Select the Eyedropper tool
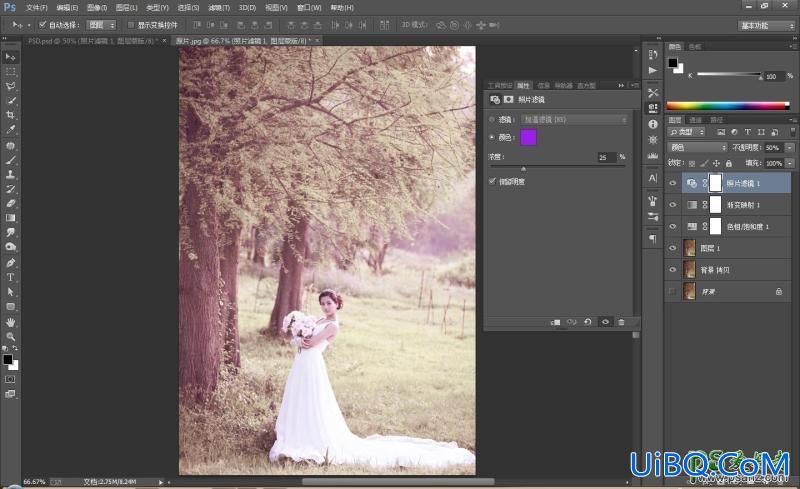The height and width of the screenshot is (489, 800). coord(10,130)
